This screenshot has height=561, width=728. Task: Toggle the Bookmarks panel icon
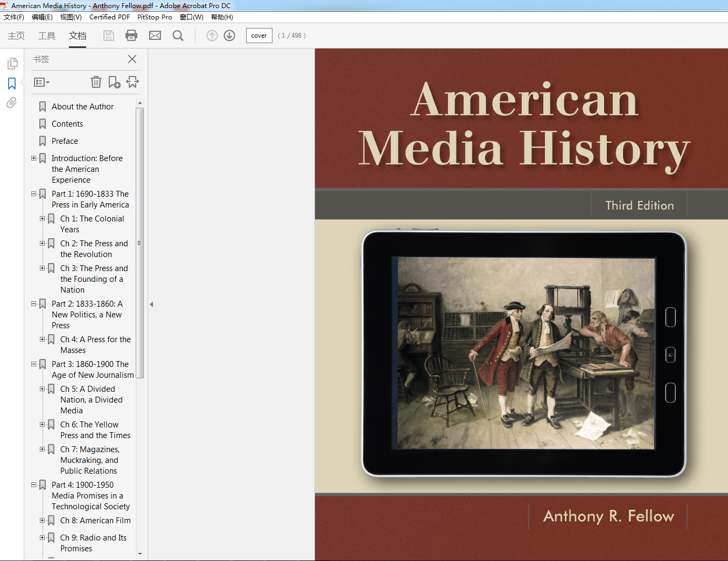tap(12, 84)
